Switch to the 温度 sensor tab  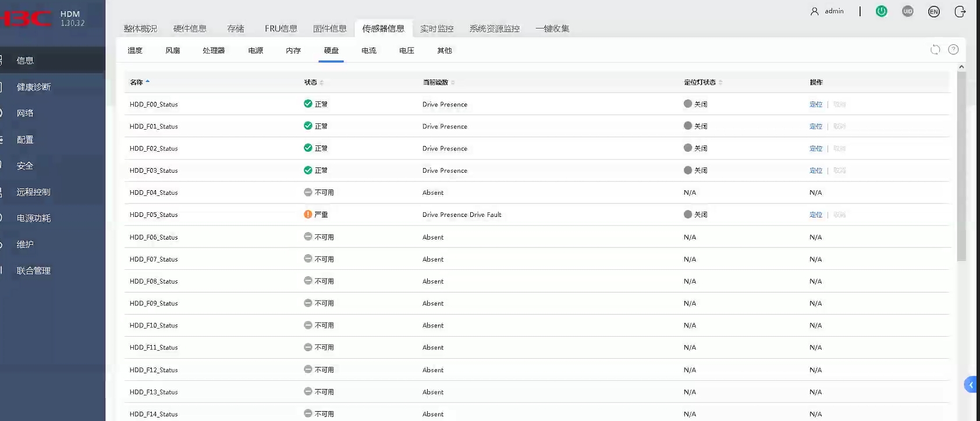pos(135,51)
